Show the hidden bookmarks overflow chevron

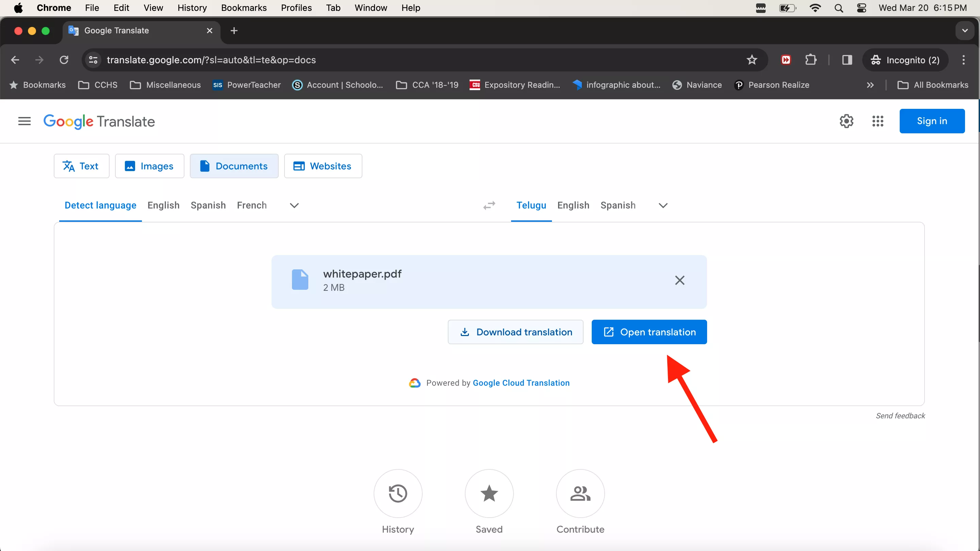point(870,85)
